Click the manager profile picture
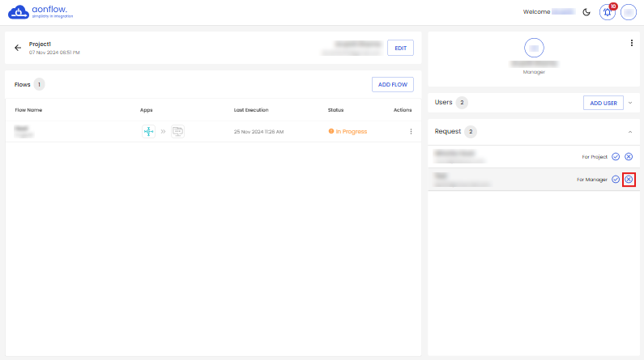 pos(534,47)
